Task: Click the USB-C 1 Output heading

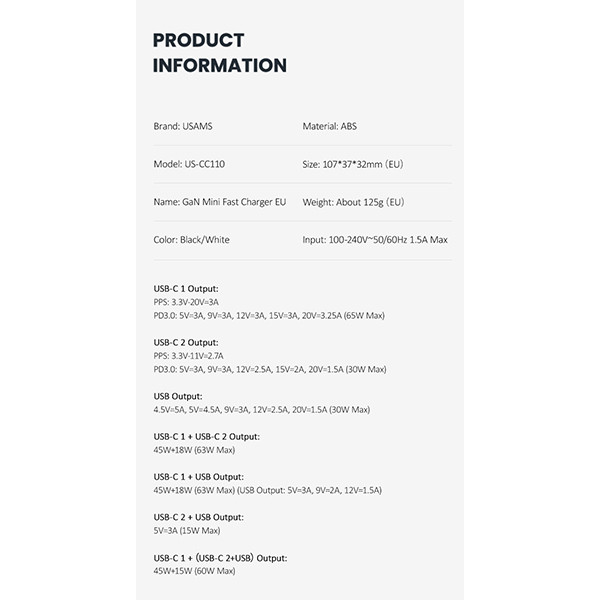Action: [x=185, y=288]
